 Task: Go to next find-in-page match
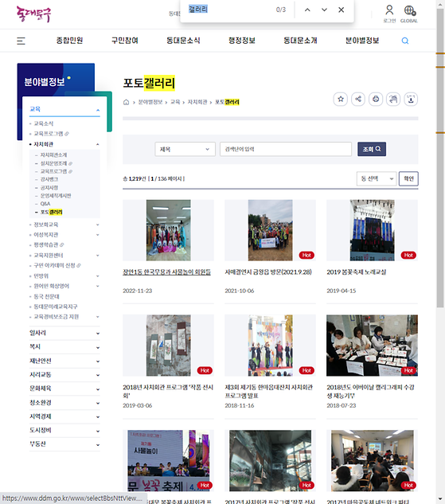click(324, 10)
